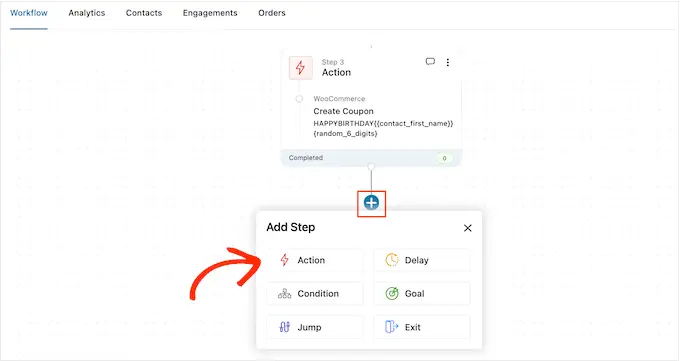Click the Completed count badge
The width and height of the screenshot is (680, 361).
445,158
